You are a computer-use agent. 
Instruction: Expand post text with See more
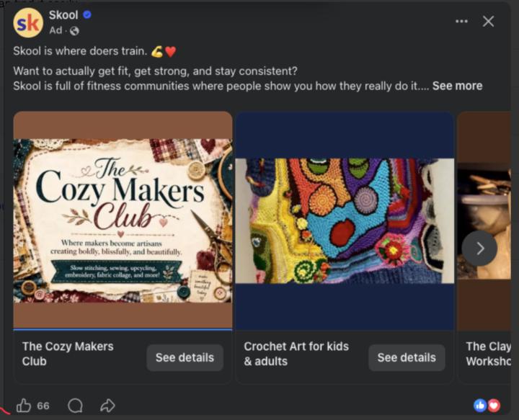click(x=457, y=86)
